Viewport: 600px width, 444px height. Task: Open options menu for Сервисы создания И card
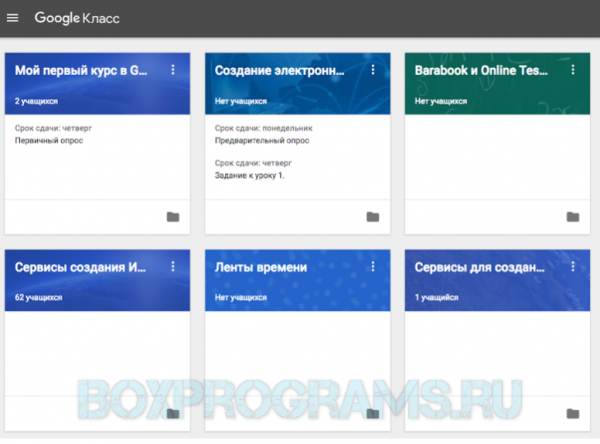tap(173, 266)
